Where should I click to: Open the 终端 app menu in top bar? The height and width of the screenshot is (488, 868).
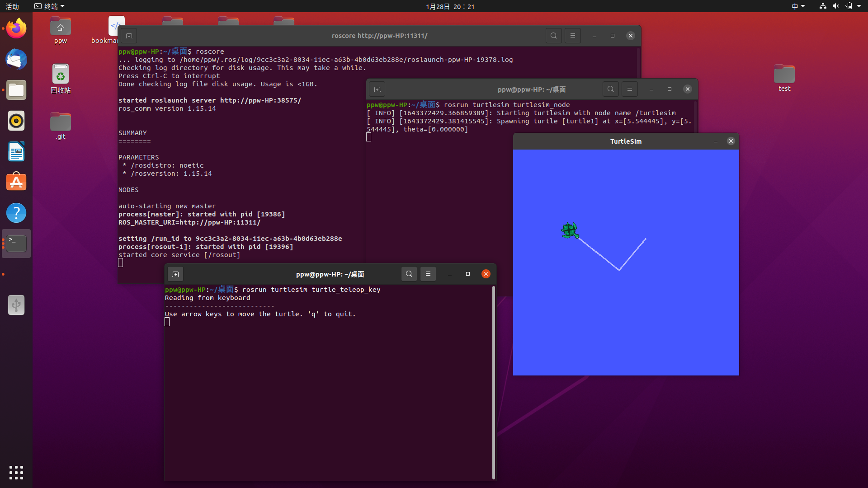(x=50, y=6)
